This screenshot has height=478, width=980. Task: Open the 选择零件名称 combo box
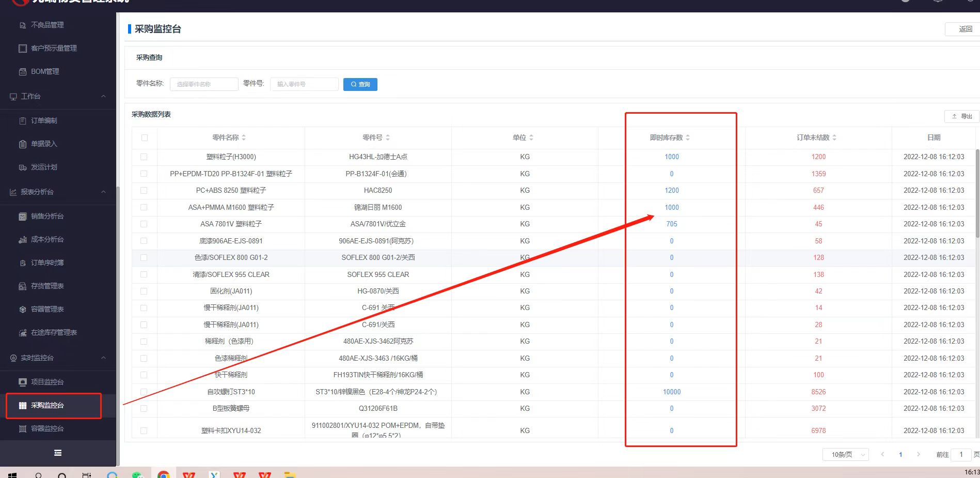(x=204, y=84)
